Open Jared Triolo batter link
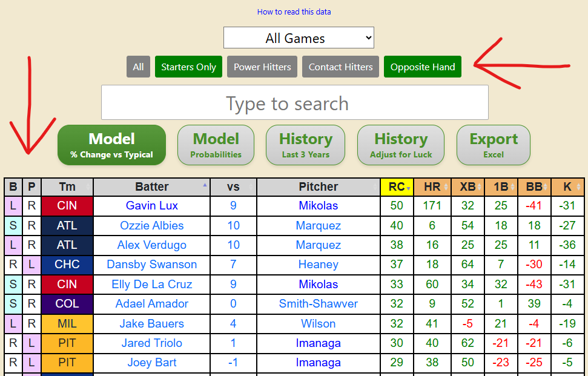Image resolution: width=588 pixels, height=376 pixels. [152, 343]
